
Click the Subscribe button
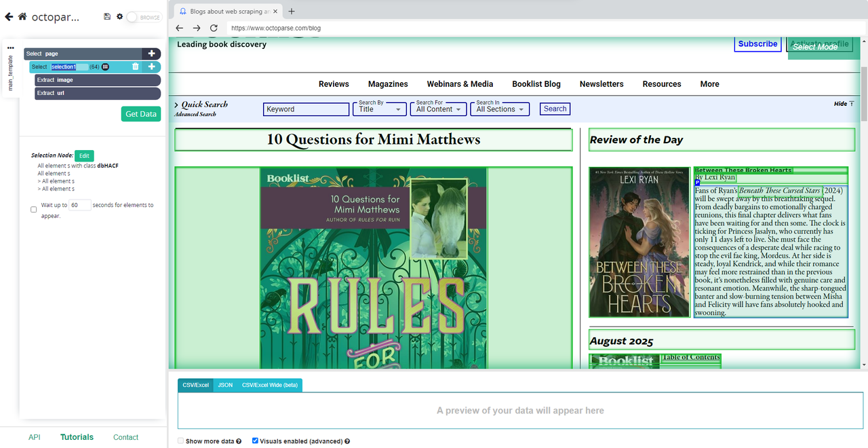tap(757, 44)
